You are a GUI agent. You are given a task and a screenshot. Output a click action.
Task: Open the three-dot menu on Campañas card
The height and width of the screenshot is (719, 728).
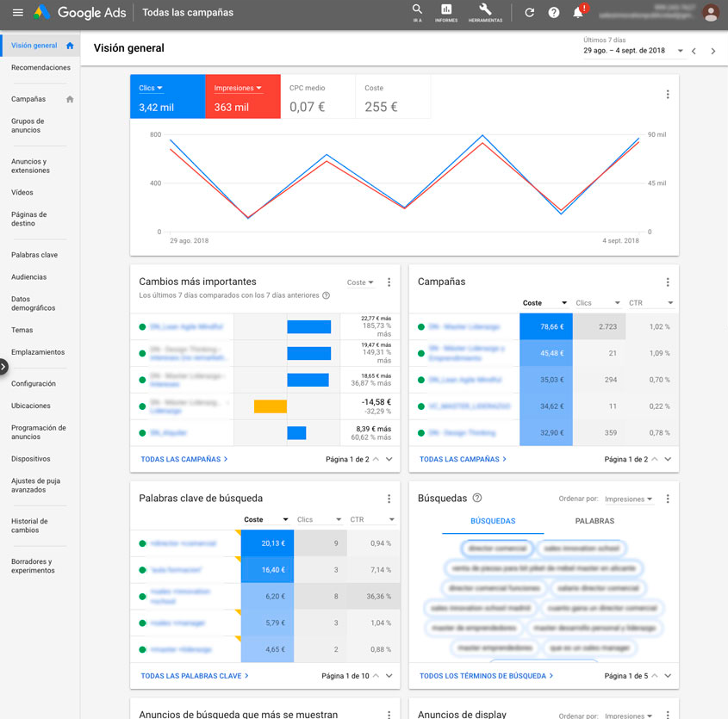pyautogui.click(x=668, y=282)
